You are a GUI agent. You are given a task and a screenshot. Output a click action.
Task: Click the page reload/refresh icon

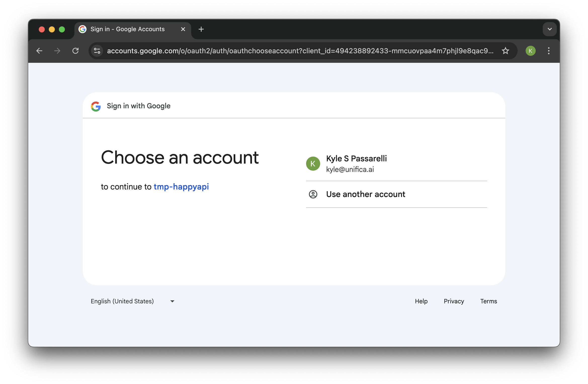pyautogui.click(x=75, y=51)
